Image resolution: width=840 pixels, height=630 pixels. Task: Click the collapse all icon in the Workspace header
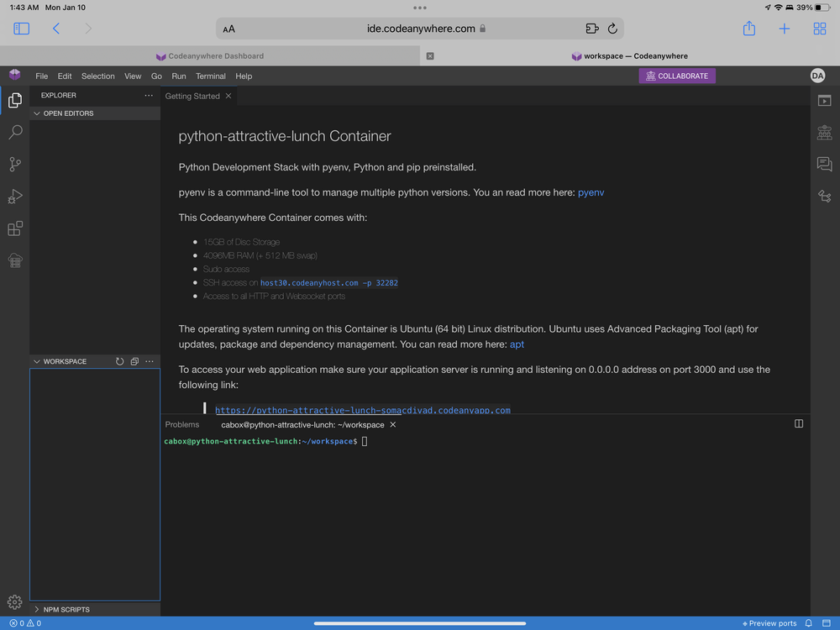(134, 361)
